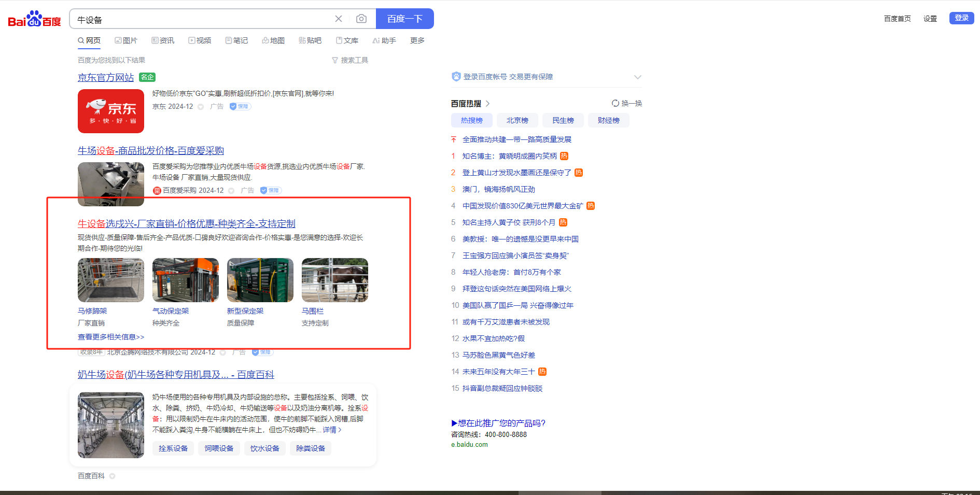Open the 京东官方网站 link
Viewport: 980px width, 495px height.
[106, 78]
